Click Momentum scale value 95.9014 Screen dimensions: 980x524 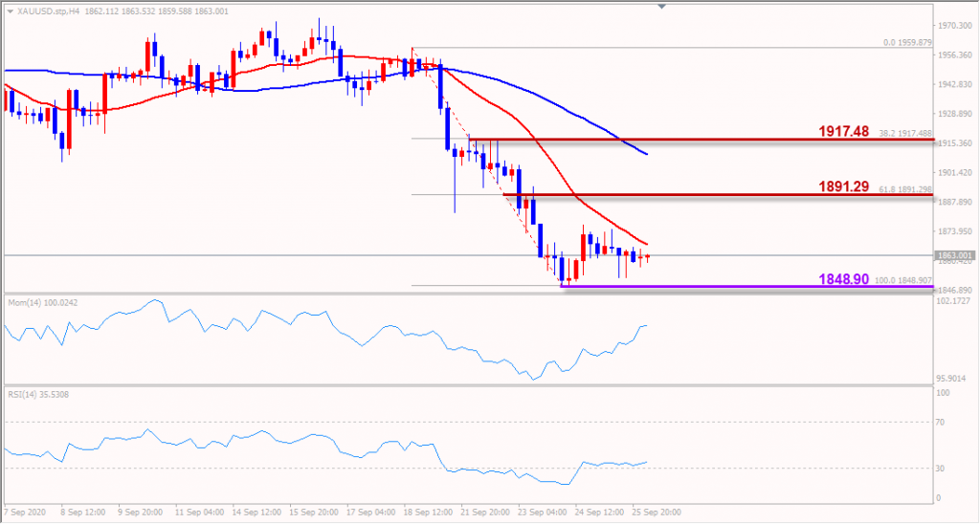coord(952,379)
